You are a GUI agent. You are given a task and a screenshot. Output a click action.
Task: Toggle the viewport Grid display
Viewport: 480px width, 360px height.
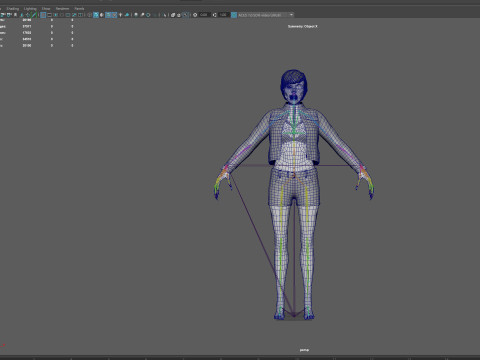click(43, 15)
